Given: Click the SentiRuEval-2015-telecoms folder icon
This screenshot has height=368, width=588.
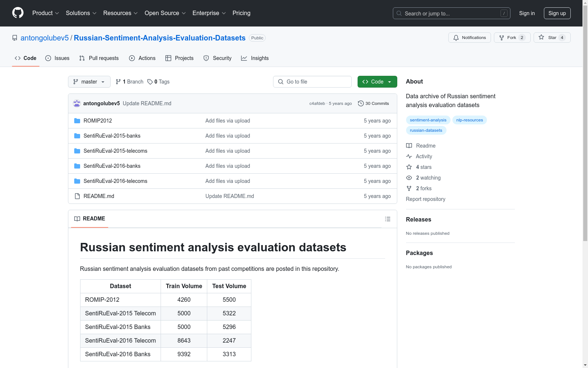Looking at the screenshot, I should (x=77, y=151).
